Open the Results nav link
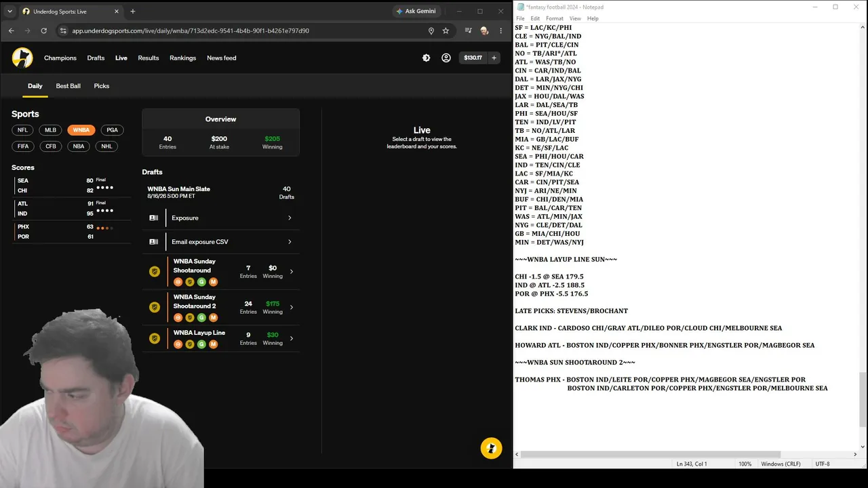The width and height of the screenshot is (868, 488). pyautogui.click(x=149, y=58)
